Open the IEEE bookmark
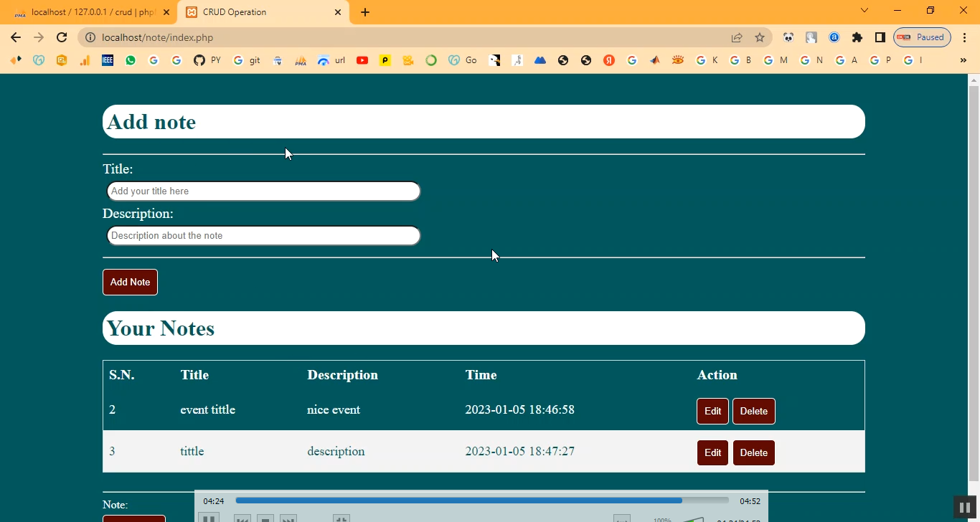Screen dimensions: 980x522 (108, 60)
